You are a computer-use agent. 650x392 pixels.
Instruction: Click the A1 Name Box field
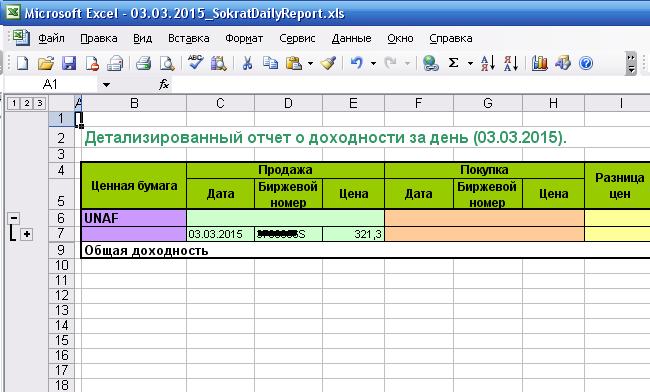click(x=51, y=85)
